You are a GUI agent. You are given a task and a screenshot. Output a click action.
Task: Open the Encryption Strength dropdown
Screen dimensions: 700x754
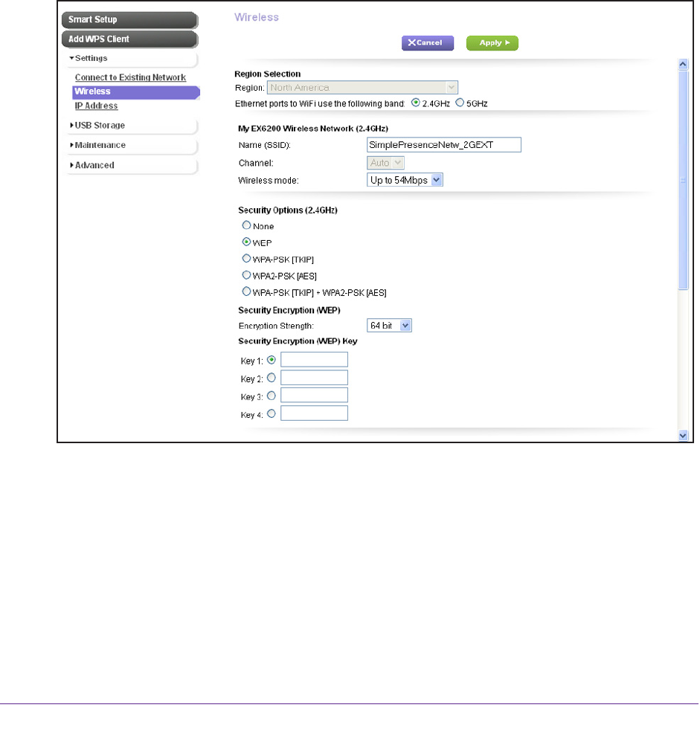pos(389,326)
